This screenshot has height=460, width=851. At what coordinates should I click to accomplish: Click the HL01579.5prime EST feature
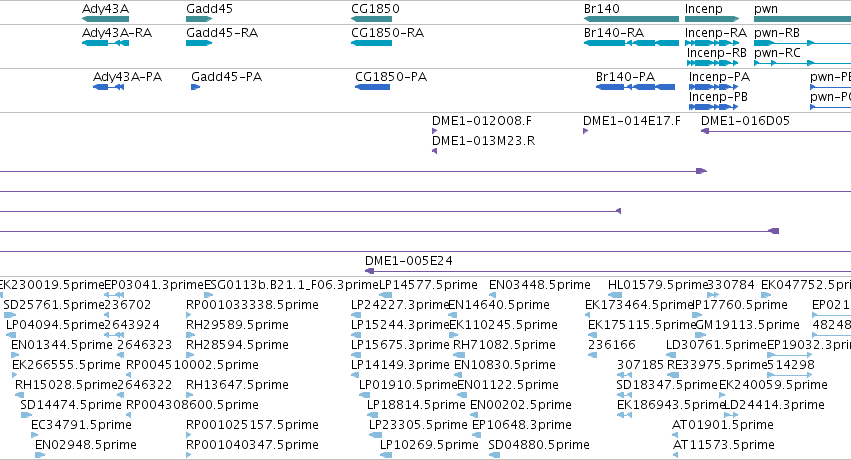[615, 295]
